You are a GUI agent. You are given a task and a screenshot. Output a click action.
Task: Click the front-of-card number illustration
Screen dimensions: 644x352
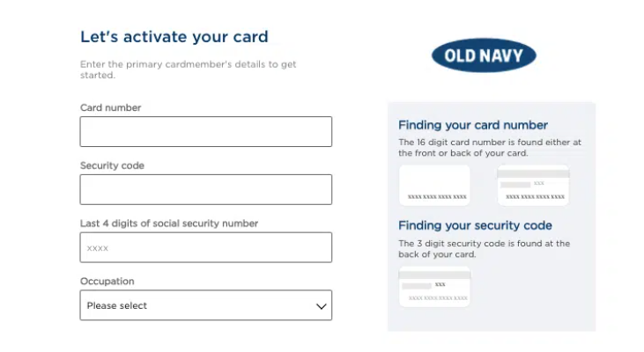click(434, 186)
